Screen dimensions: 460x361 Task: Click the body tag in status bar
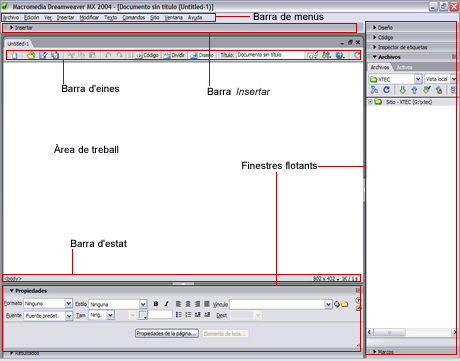point(13,278)
